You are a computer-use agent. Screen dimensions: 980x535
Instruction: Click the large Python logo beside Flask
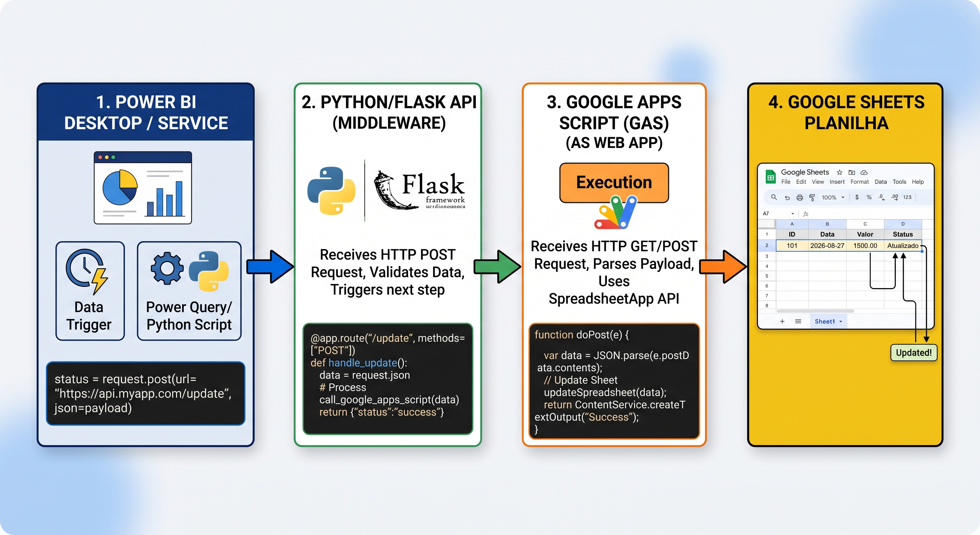(331, 191)
